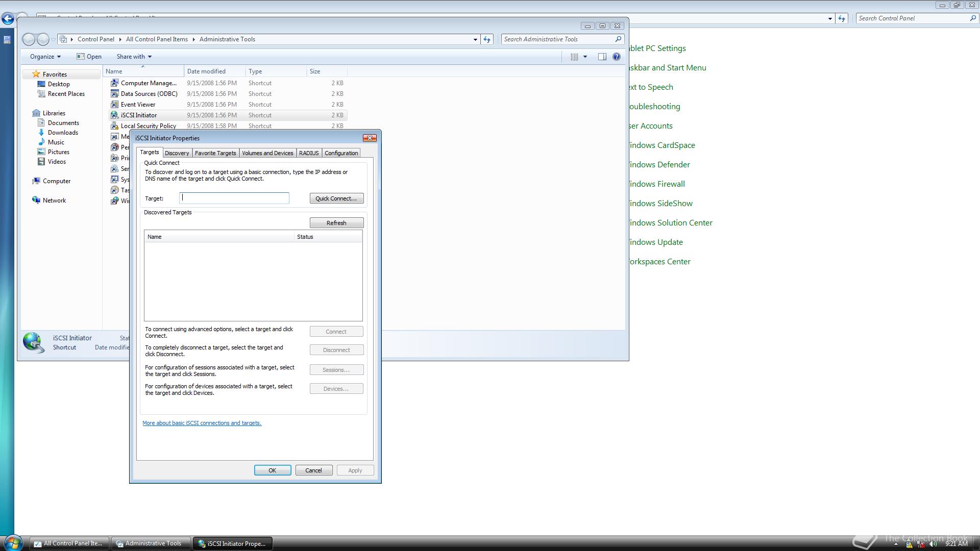Click the Favorites star icon
This screenshot has width=980, height=551.
(x=36, y=74)
